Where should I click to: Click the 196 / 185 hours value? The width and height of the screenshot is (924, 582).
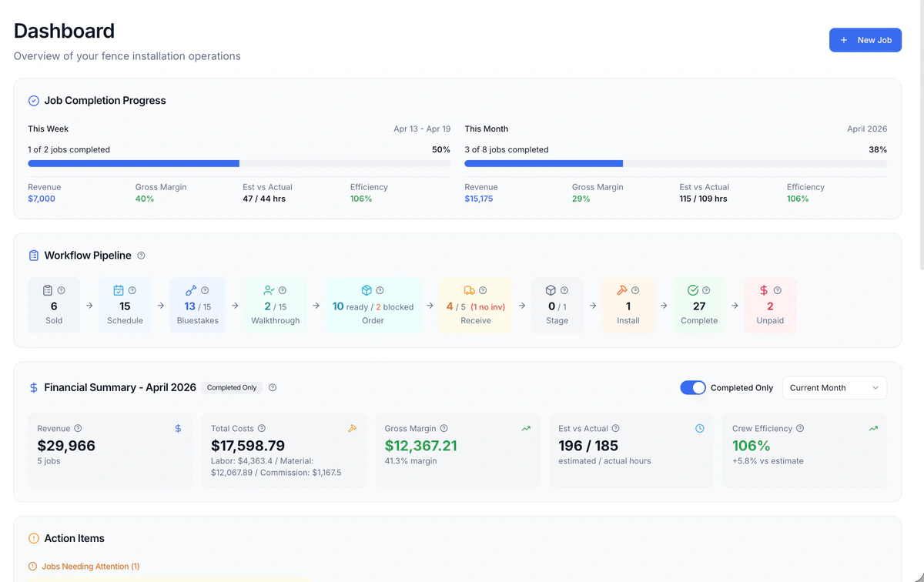(x=588, y=446)
